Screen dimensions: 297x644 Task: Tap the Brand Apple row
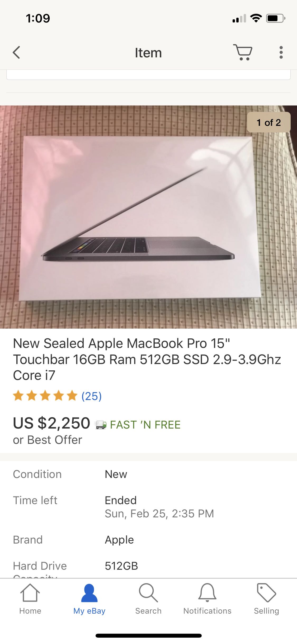pyautogui.click(x=148, y=540)
